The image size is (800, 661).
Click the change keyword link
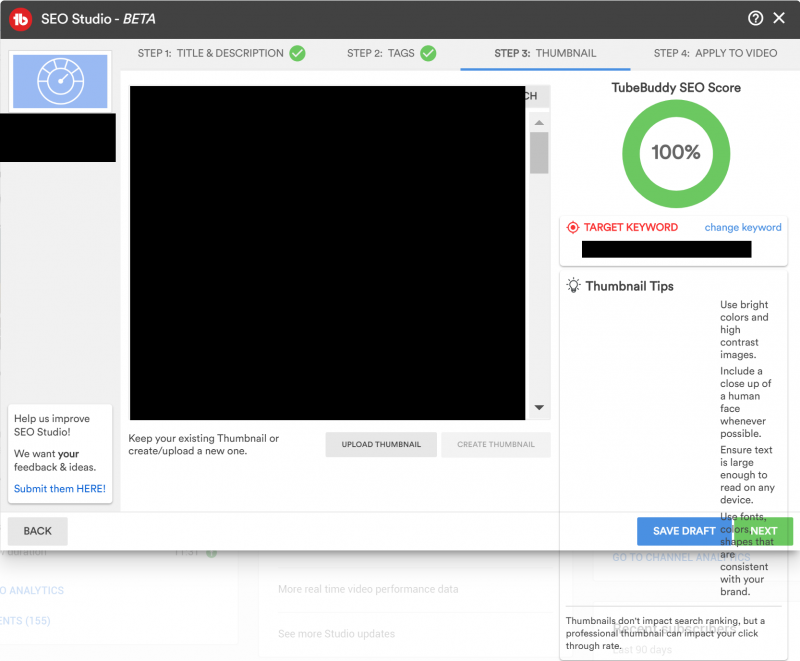(743, 227)
